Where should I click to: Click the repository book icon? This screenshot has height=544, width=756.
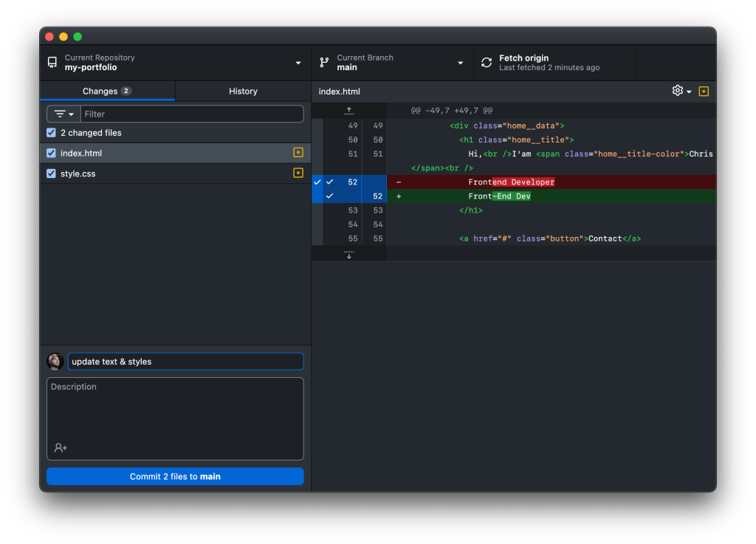pyautogui.click(x=52, y=63)
